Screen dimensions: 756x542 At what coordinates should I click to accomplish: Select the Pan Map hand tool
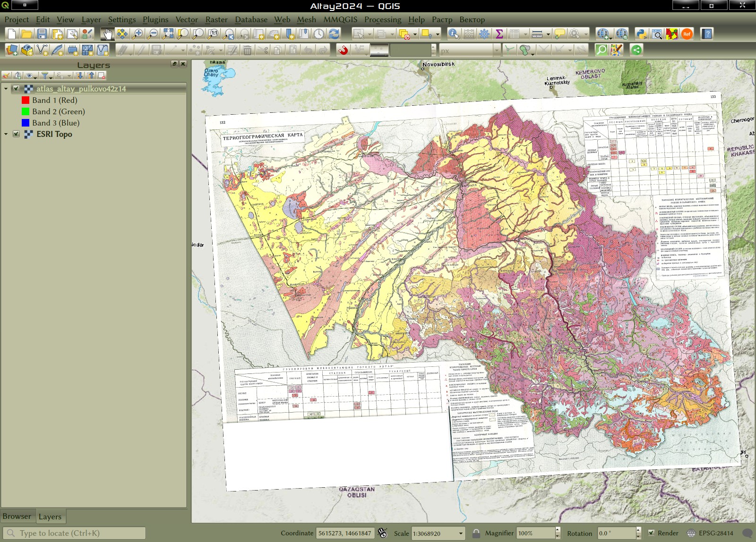pos(107,34)
